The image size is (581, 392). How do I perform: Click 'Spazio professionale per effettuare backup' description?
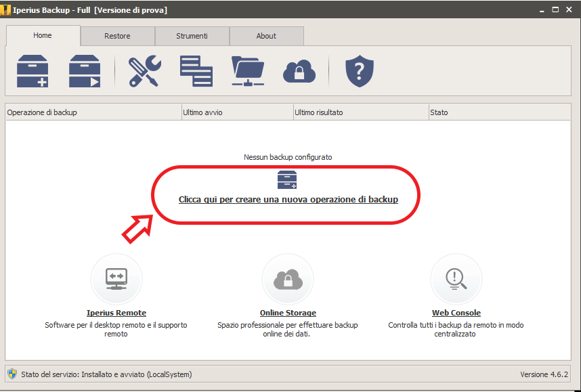(288, 330)
